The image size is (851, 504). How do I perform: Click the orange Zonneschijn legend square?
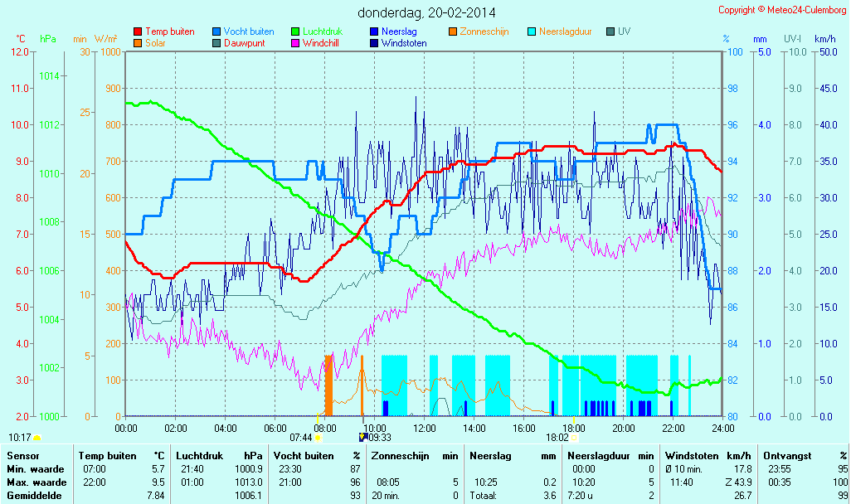click(452, 31)
